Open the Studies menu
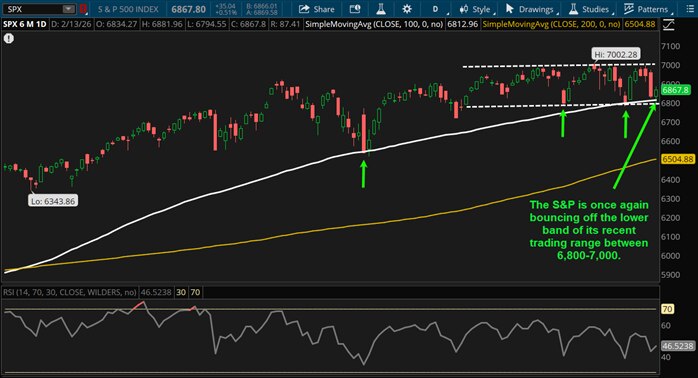The width and height of the screenshot is (698, 378). [x=590, y=9]
